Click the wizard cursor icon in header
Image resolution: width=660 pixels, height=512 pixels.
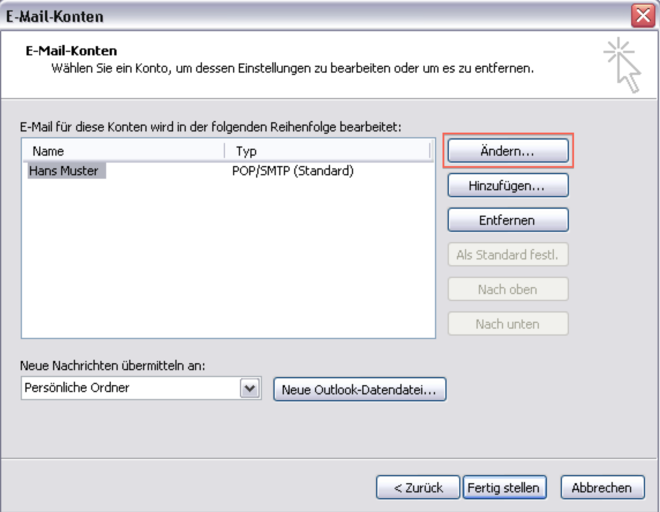(x=622, y=65)
